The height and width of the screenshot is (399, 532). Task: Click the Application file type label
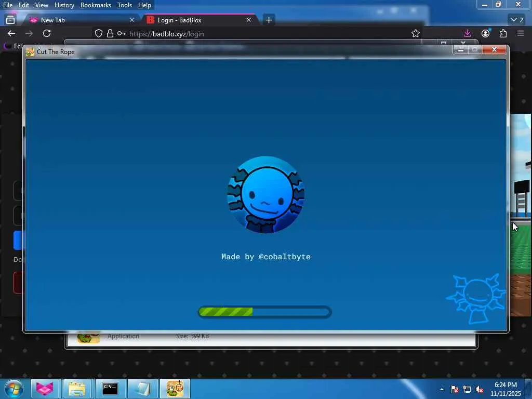[123, 336]
